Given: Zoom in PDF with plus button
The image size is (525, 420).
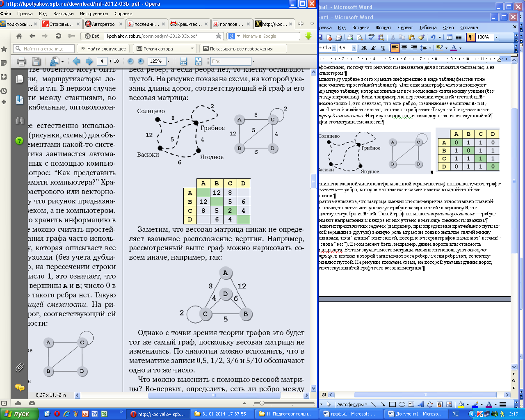Looking at the screenshot, I should tap(141, 61).
